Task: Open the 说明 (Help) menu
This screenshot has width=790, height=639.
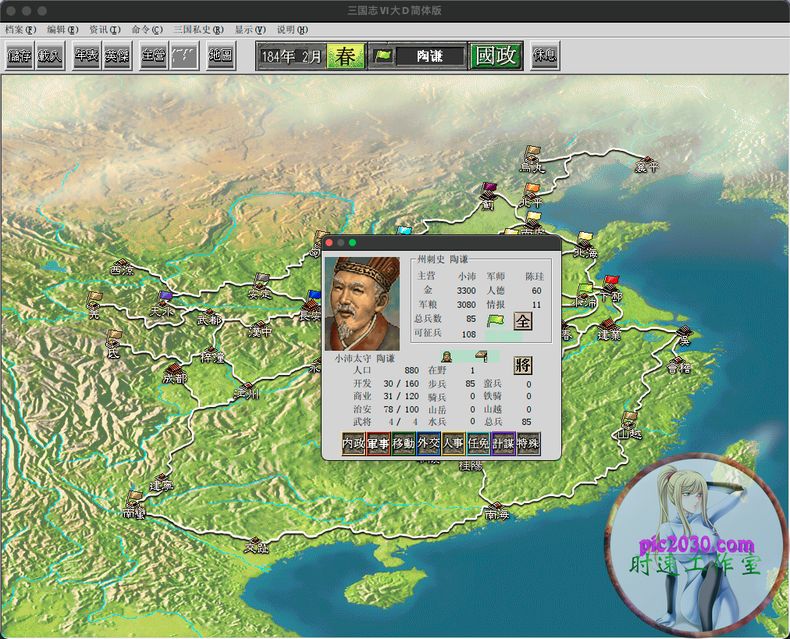Action: click(292, 30)
